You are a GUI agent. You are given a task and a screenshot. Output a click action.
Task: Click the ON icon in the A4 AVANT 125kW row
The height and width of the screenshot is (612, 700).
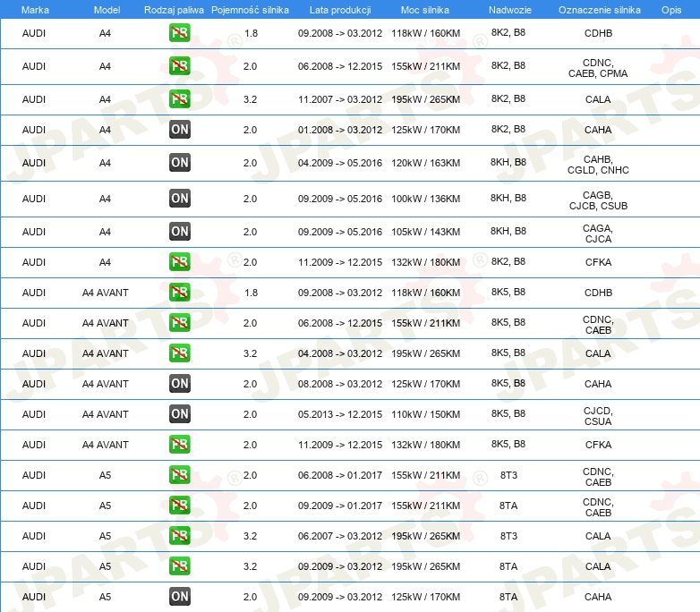(x=179, y=384)
